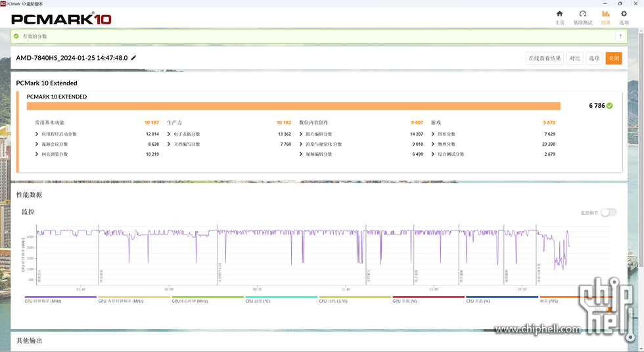
Task: Click the green check beside score 6 786
Action: pyautogui.click(x=610, y=106)
